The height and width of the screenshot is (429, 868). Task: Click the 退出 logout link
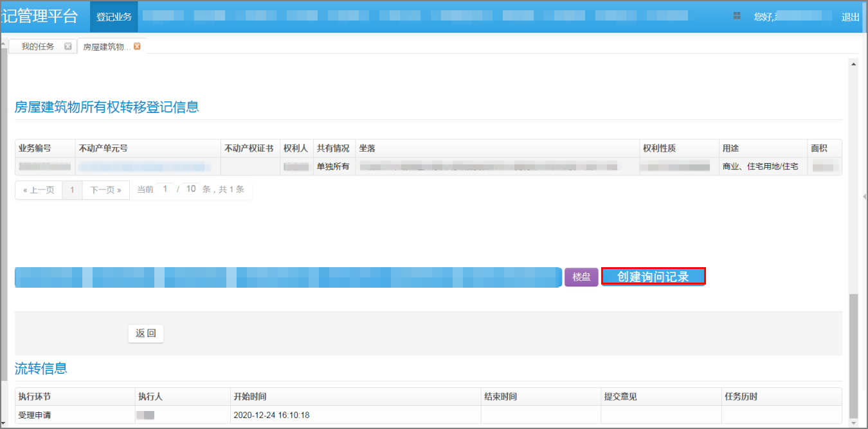[x=850, y=17]
